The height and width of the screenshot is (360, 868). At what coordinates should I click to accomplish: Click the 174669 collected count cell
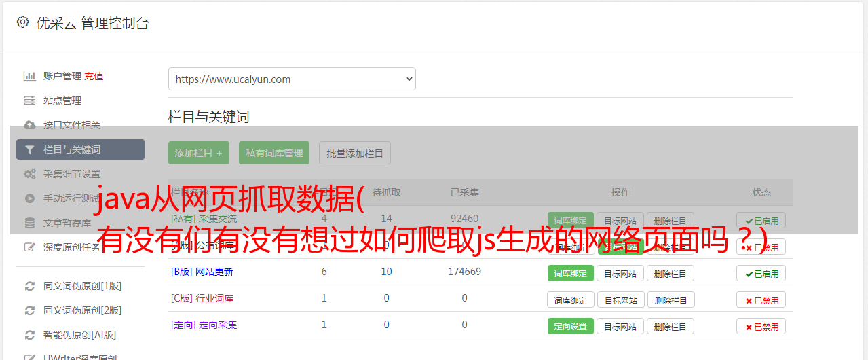pyautogui.click(x=464, y=272)
